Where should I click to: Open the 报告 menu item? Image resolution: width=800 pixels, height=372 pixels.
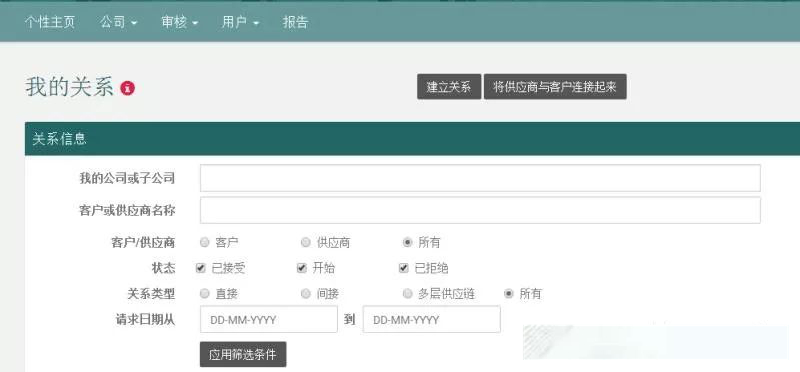(295, 22)
